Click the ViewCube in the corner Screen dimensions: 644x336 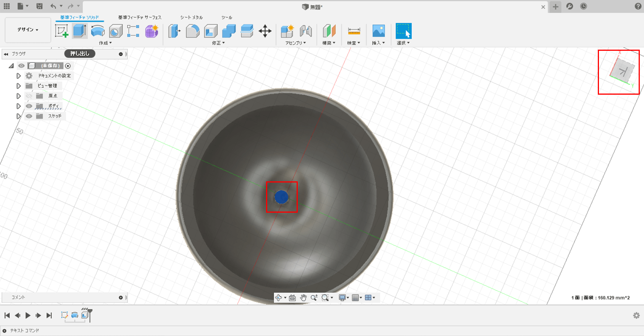point(623,71)
